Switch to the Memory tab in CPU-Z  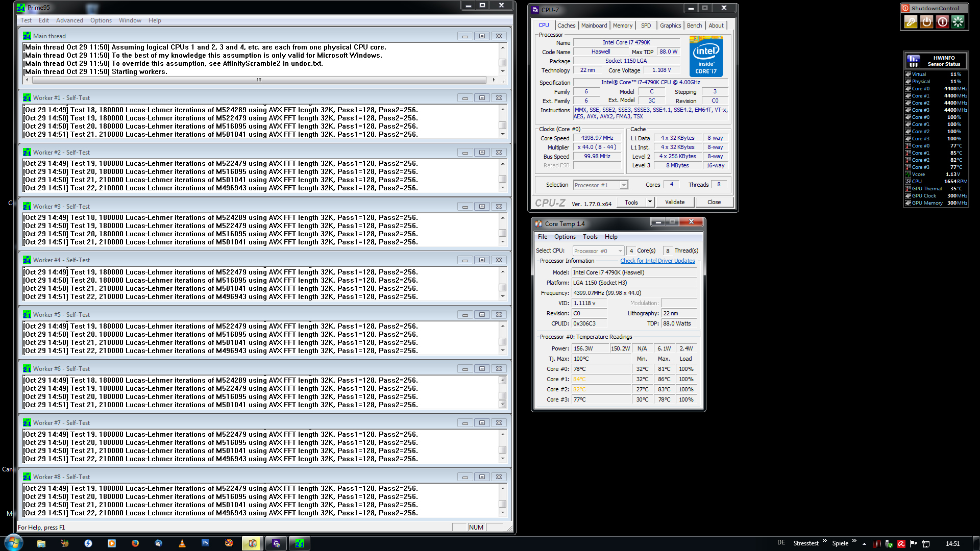622,26
